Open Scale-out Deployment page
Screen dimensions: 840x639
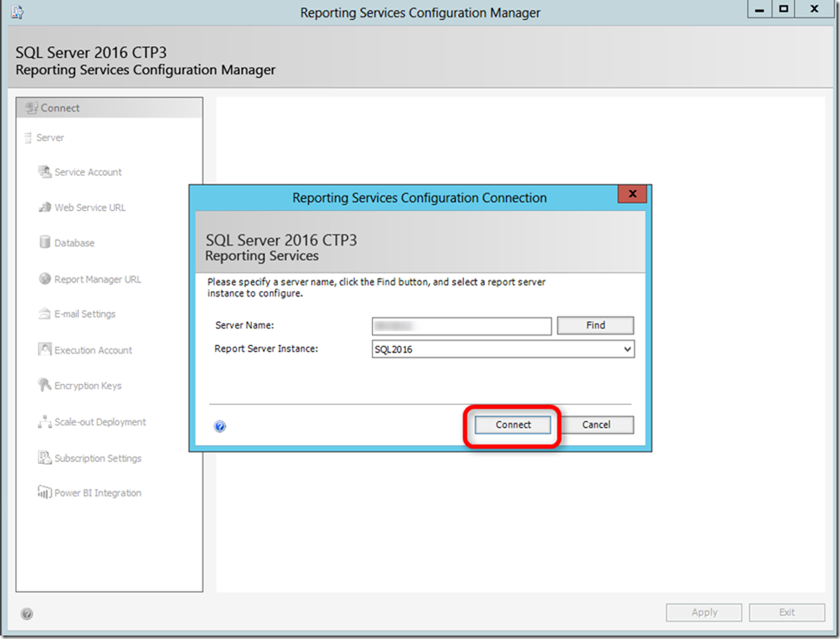tap(99, 422)
